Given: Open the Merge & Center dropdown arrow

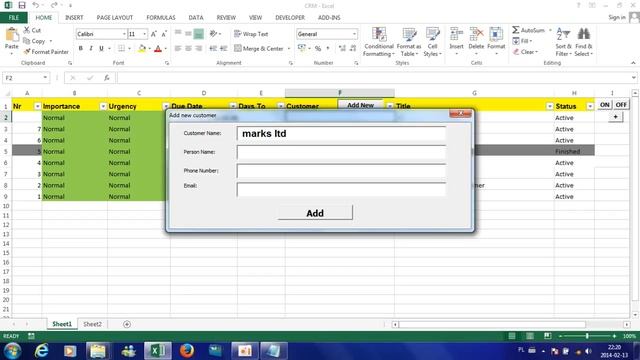Looking at the screenshot, I should click(x=289, y=48).
